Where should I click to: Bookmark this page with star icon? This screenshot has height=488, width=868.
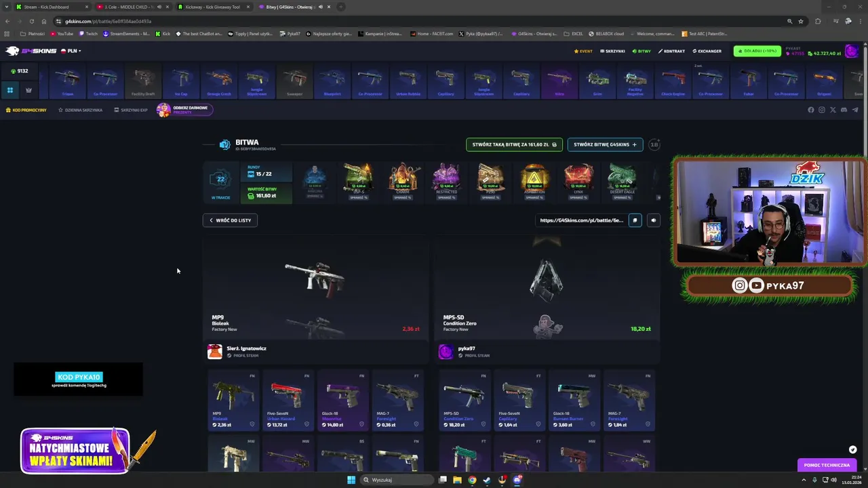(801, 21)
